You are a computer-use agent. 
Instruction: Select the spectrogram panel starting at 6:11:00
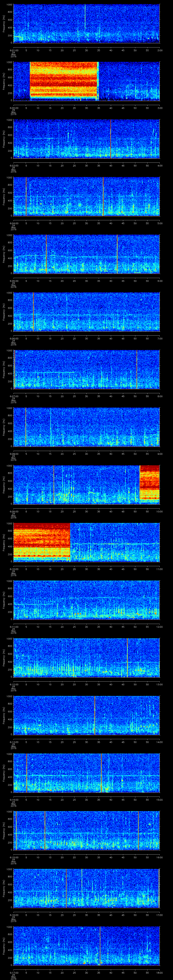[x=86, y=600]
